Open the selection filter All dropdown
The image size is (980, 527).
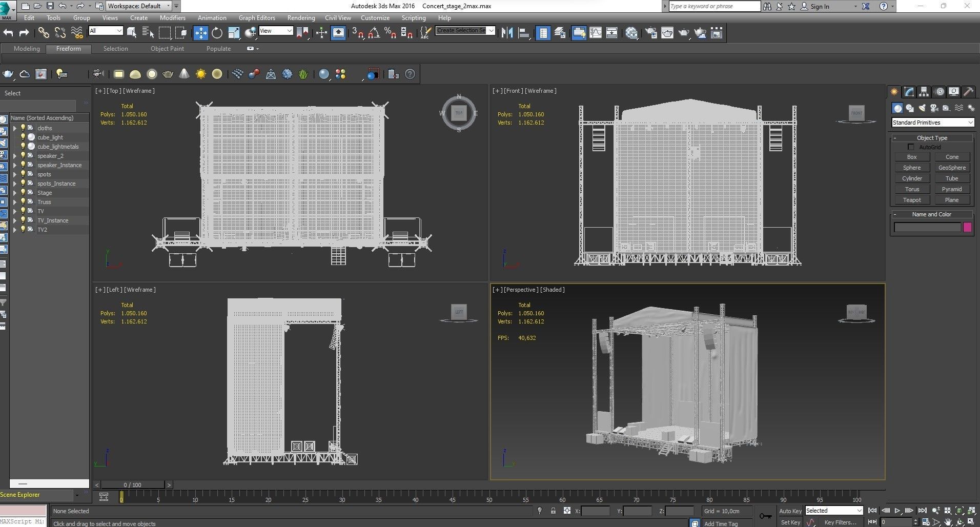[106, 31]
